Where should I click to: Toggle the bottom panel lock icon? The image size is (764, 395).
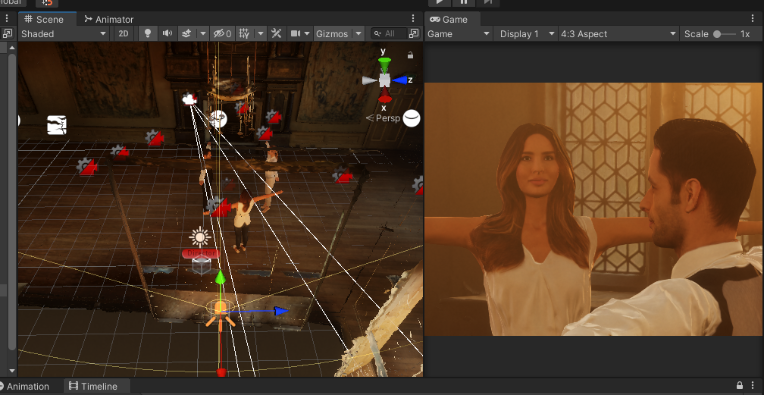click(740, 385)
